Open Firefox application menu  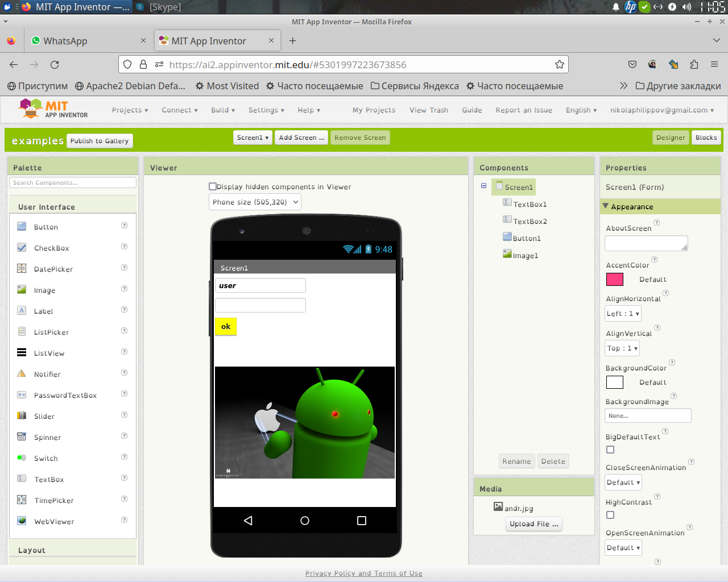[x=714, y=65]
